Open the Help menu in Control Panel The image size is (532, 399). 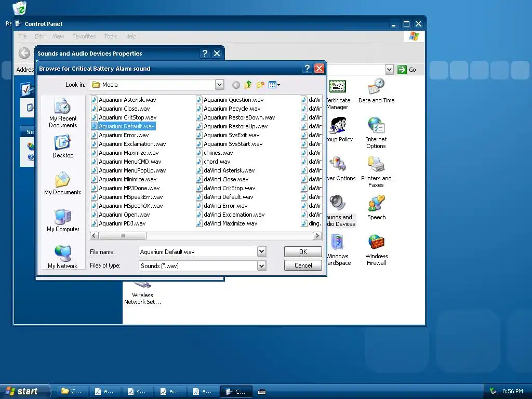tap(130, 36)
